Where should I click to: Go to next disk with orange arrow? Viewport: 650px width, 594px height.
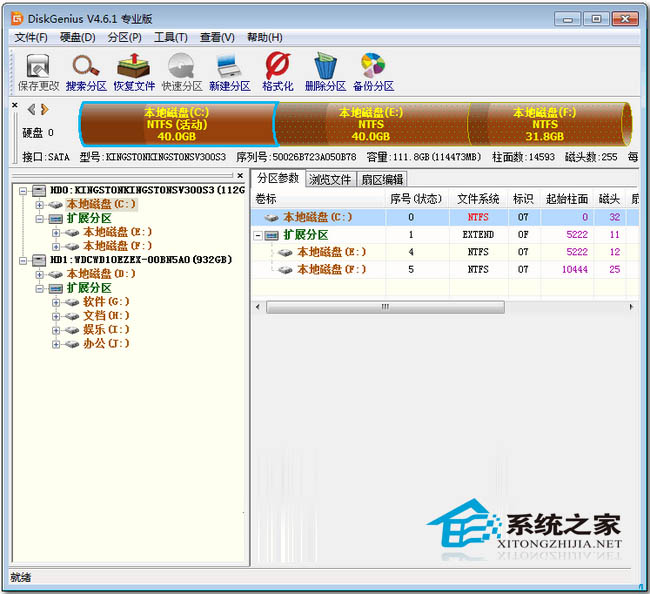tap(44, 109)
